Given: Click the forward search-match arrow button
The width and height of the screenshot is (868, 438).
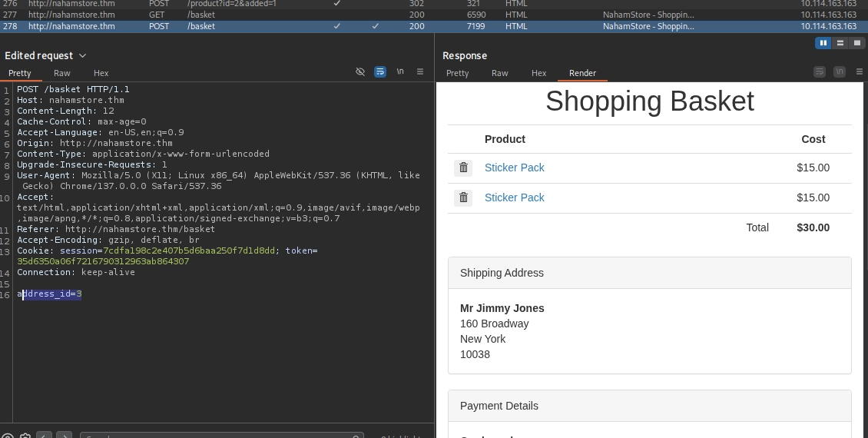Looking at the screenshot, I should coord(65,435).
